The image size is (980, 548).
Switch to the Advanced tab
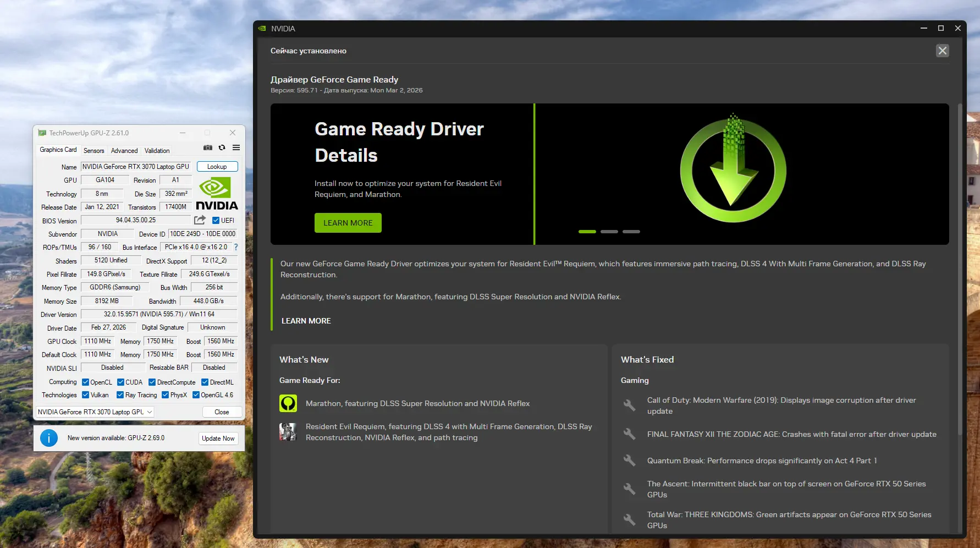click(124, 151)
